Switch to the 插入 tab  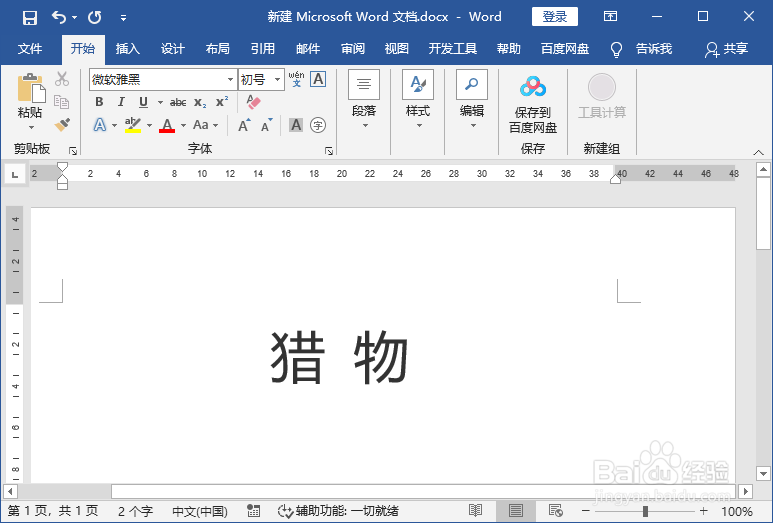click(128, 49)
